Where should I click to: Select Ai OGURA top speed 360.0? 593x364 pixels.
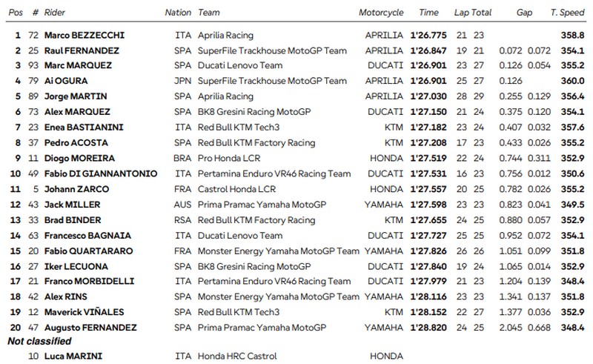coord(572,81)
